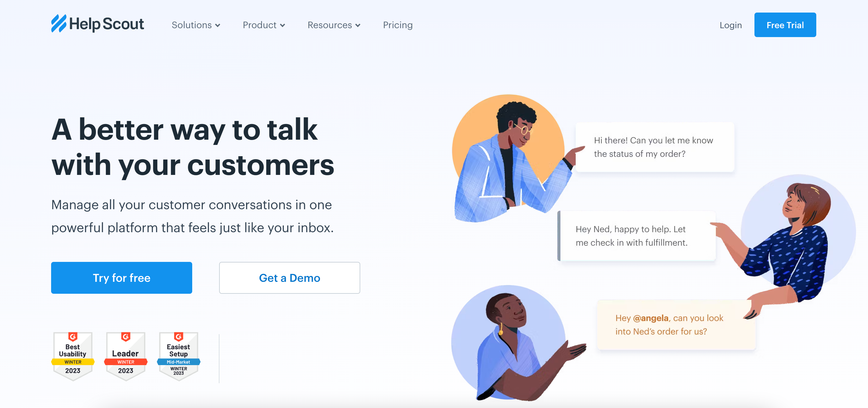The image size is (868, 408).
Task: Click the Help Scout wordmark text
Action: 107,24
